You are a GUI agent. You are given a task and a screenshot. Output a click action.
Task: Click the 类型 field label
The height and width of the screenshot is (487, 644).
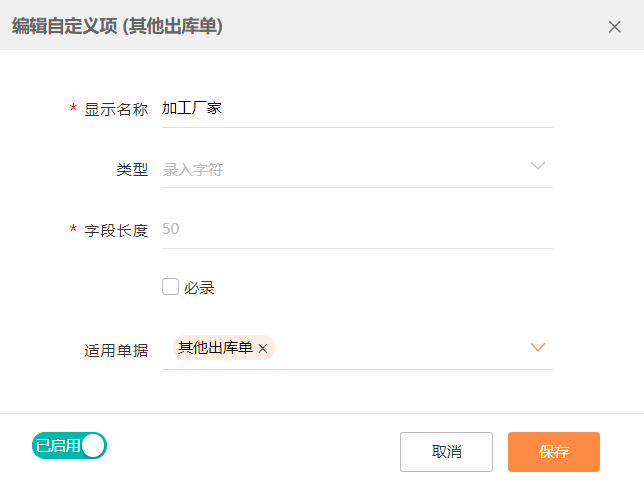[132, 170]
